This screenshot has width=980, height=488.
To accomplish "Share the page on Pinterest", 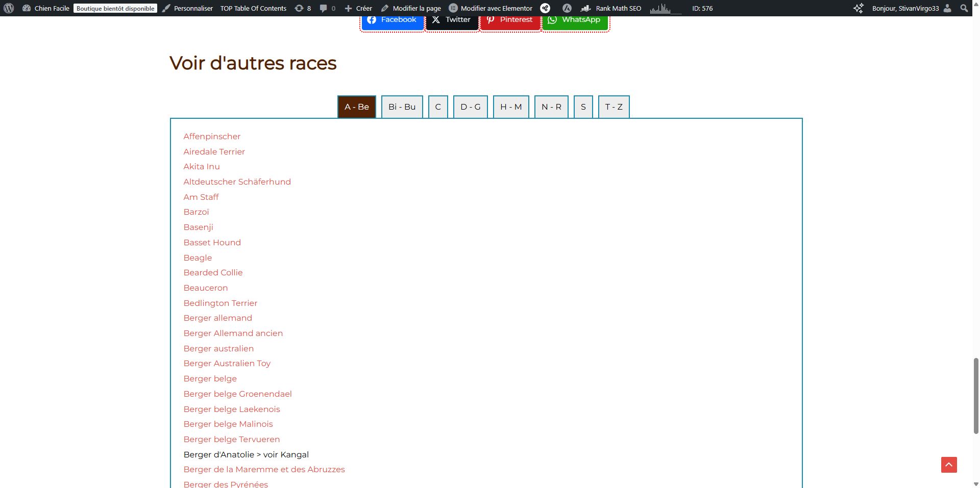I will point(509,20).
